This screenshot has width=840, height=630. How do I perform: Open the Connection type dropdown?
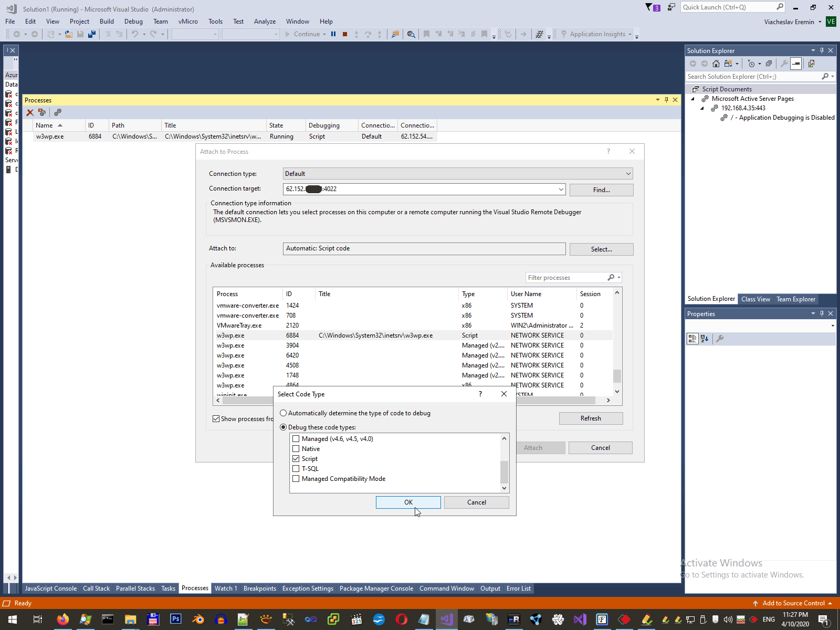coord(458,174)
